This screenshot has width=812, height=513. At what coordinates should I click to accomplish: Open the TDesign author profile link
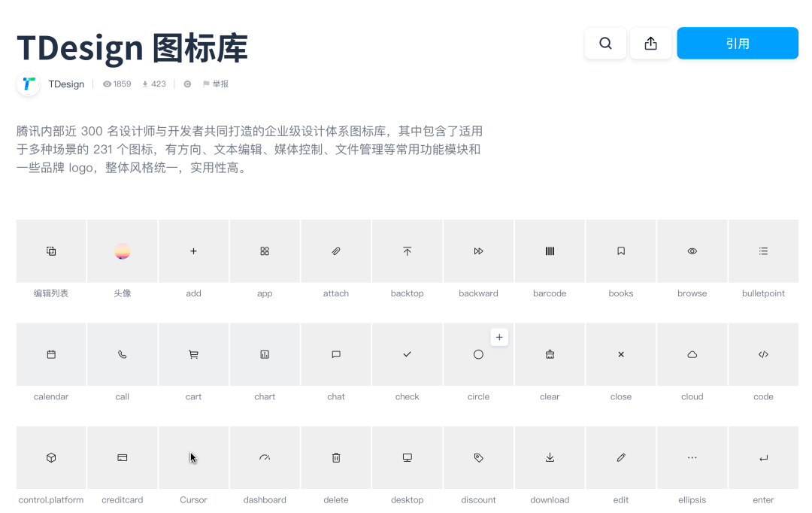66,84
